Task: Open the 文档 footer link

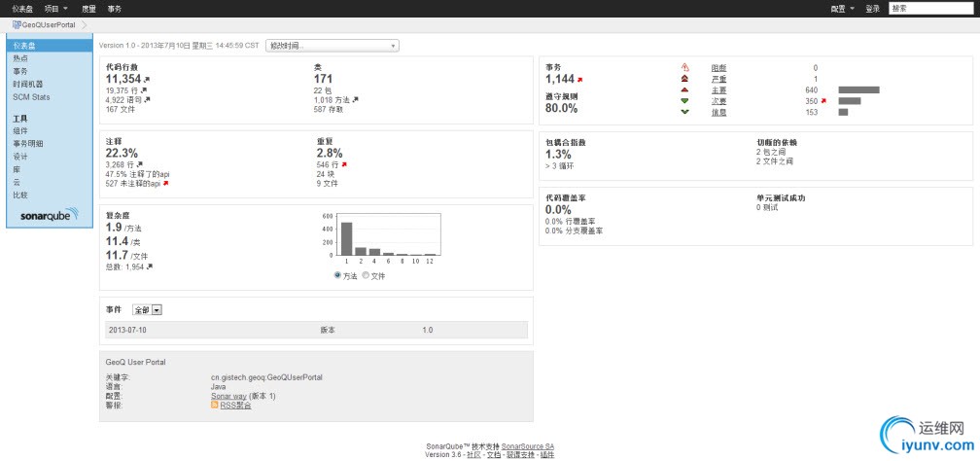Action: pyautogui.click(x=494, y=455)
